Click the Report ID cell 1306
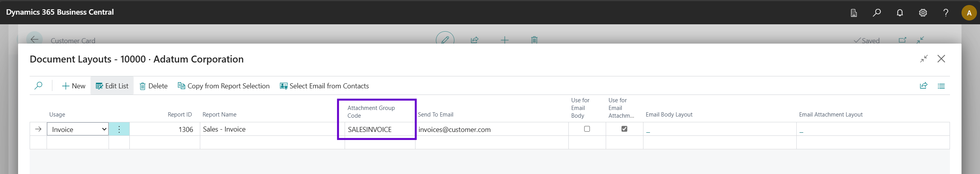The height and width of the screenshot is (174, 980). pos(165,129)
